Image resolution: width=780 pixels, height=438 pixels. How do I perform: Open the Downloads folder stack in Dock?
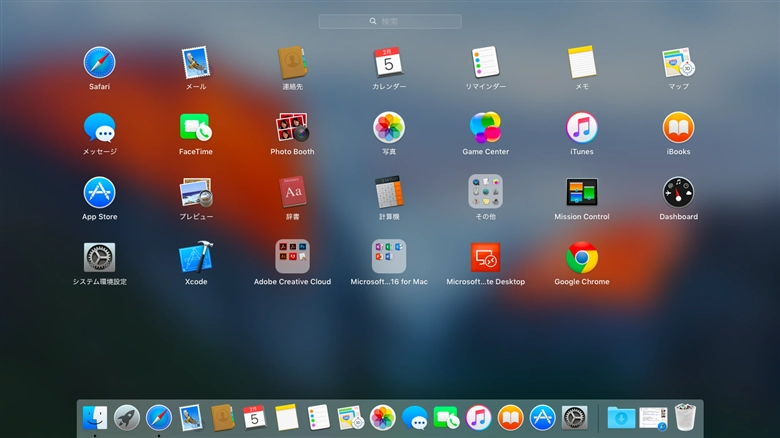[x=621, y=418]
